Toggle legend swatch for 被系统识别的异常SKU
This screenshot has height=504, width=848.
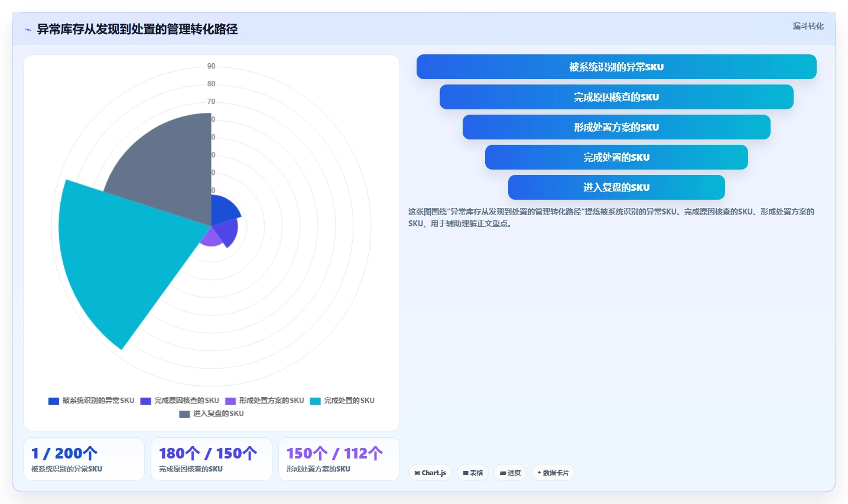click(54, 401)
